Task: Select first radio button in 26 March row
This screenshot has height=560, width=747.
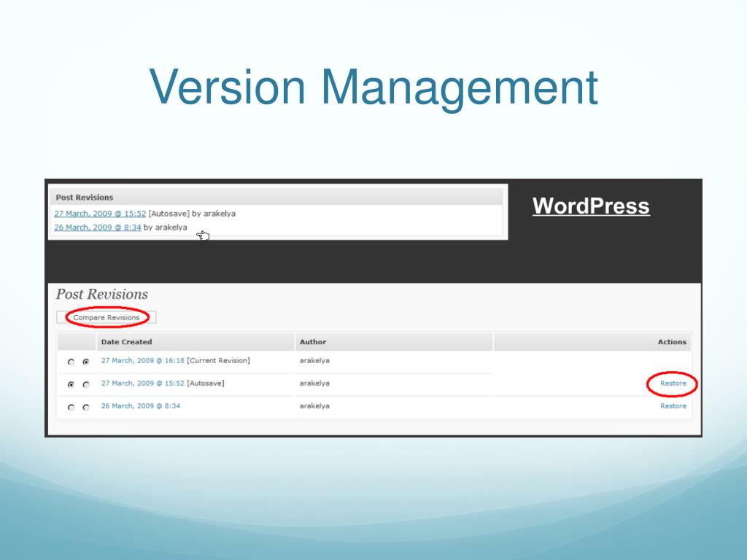Action: point(71,407)
